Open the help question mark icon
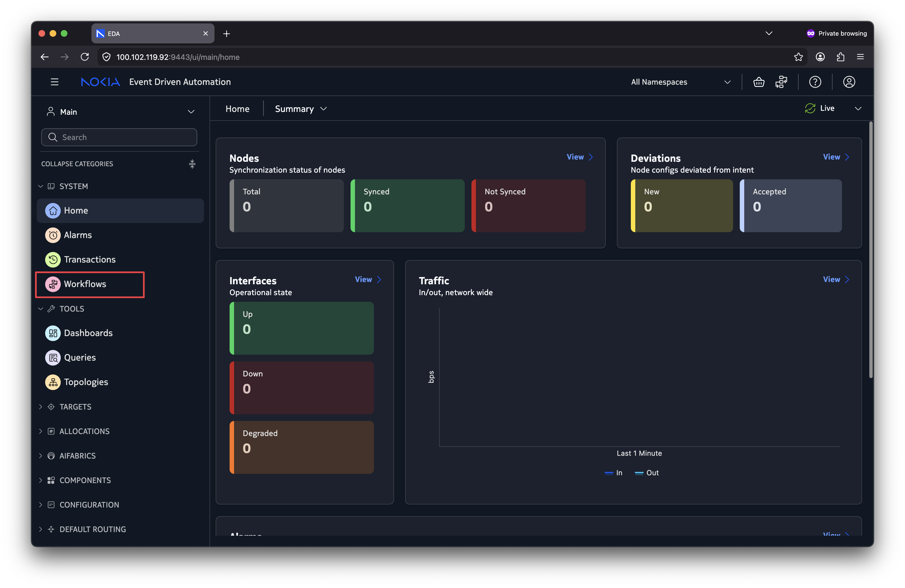Screen dimensions: 905x588 [815, 82]
